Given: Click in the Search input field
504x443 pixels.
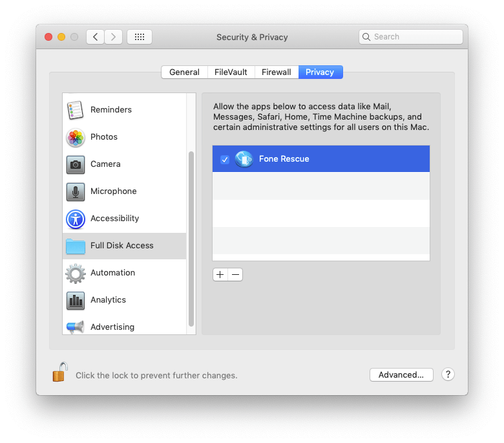Looking at the screenshot, I should [x=411, y=37].
